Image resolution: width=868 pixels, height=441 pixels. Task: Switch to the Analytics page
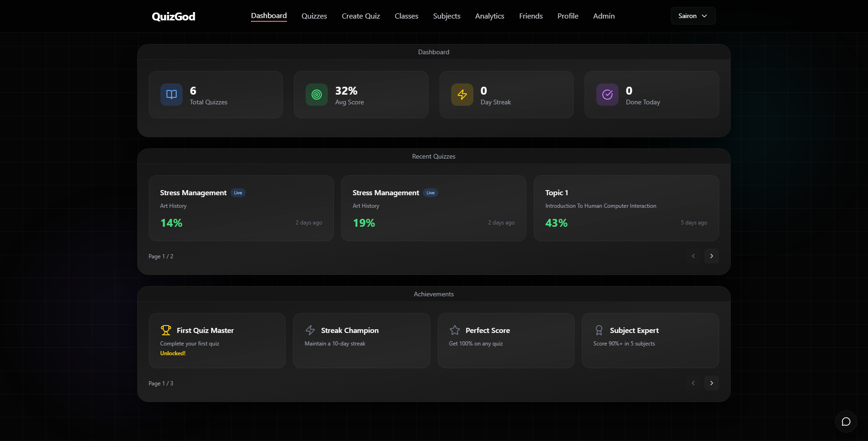pyautogui.click(x=489, y=16)
